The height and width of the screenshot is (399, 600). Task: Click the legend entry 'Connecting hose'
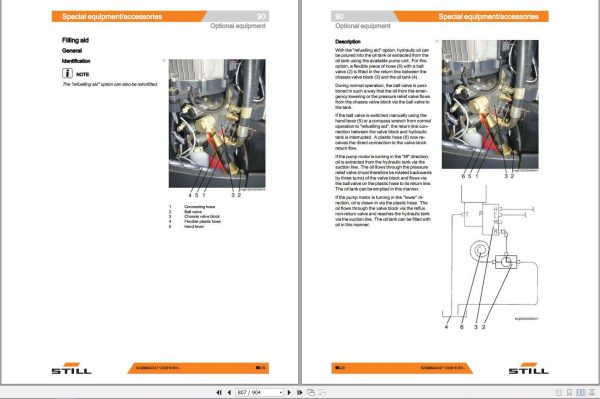199,207
